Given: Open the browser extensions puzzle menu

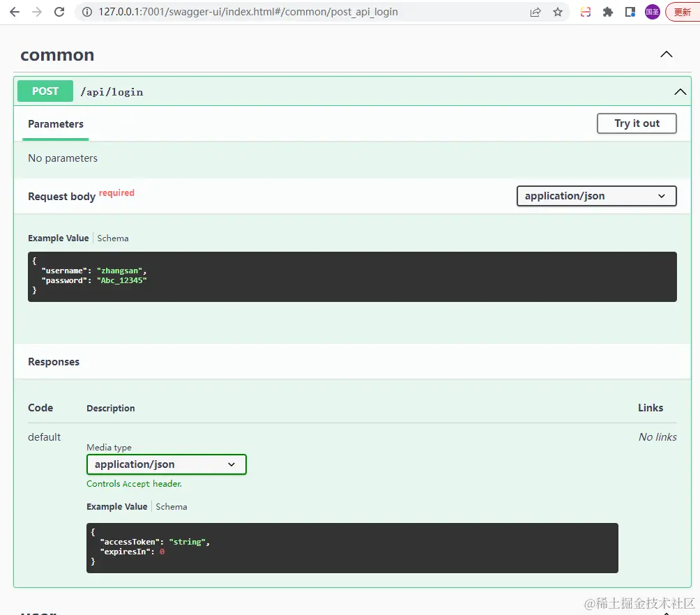Looking at the screenshot, I should tap(607, 12).
